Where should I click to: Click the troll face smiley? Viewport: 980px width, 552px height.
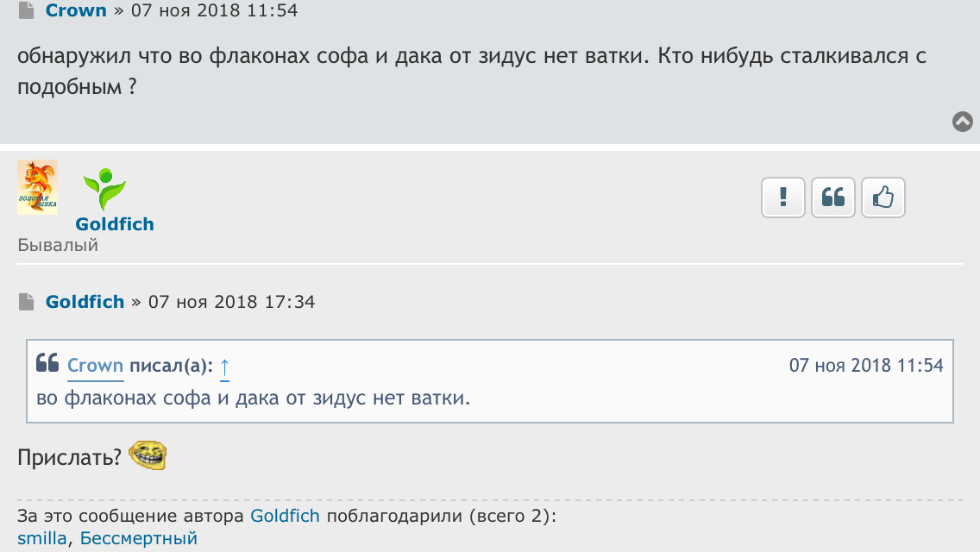pyautogui.click(x=148, y=455)
